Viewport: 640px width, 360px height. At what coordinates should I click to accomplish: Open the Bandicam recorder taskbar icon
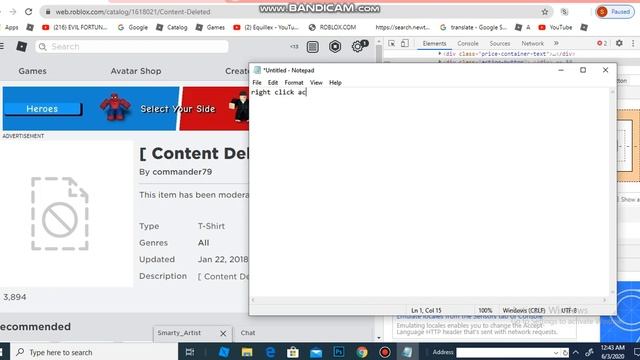384,352
